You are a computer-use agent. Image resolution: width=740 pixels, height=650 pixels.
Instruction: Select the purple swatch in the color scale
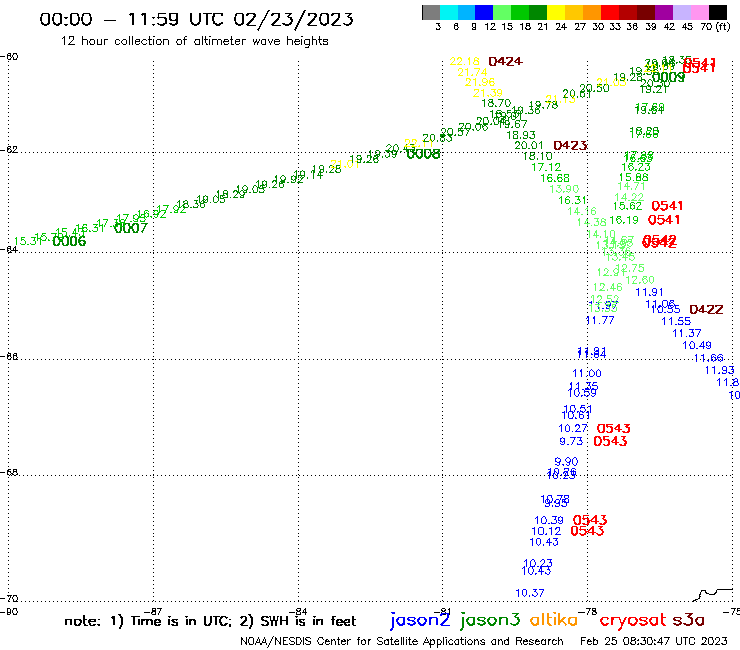pos(664,12)
